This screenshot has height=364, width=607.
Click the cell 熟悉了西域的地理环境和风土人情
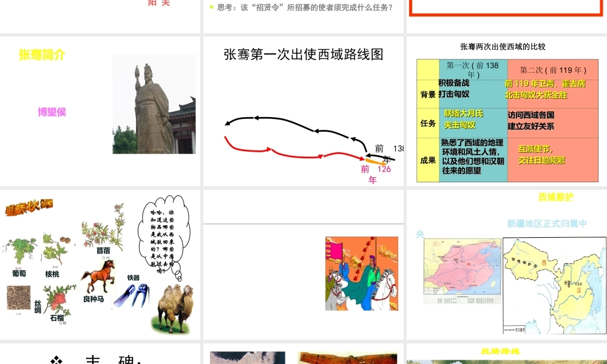tap(473, 157)
